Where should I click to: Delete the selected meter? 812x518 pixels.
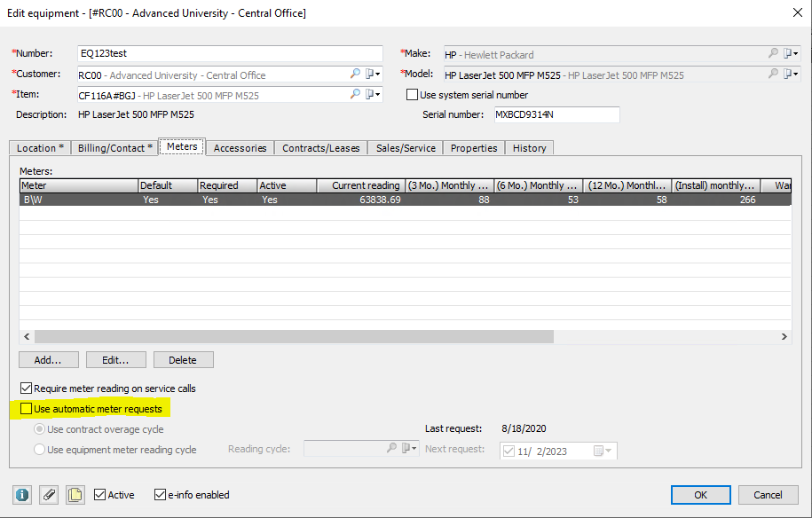(x=184, y=359)
